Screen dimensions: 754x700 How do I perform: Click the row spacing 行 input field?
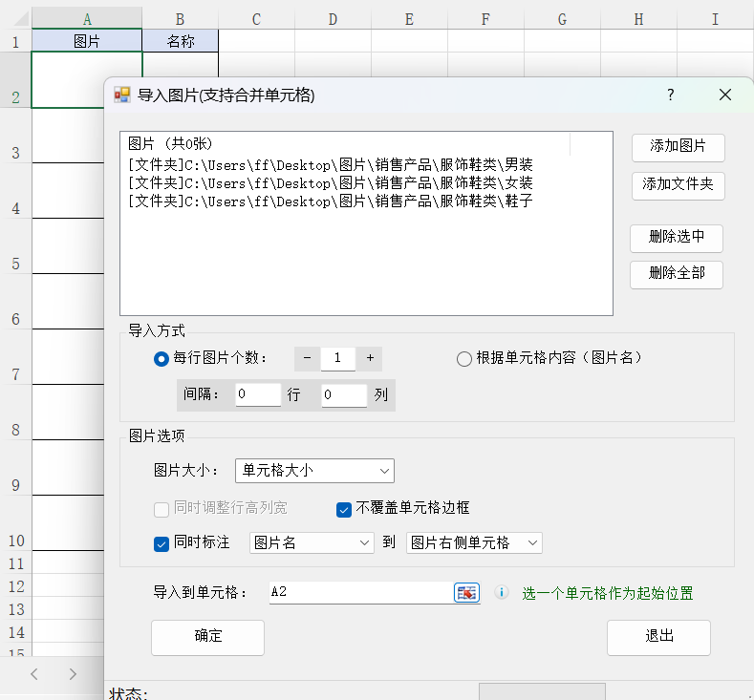pos(258,394)
